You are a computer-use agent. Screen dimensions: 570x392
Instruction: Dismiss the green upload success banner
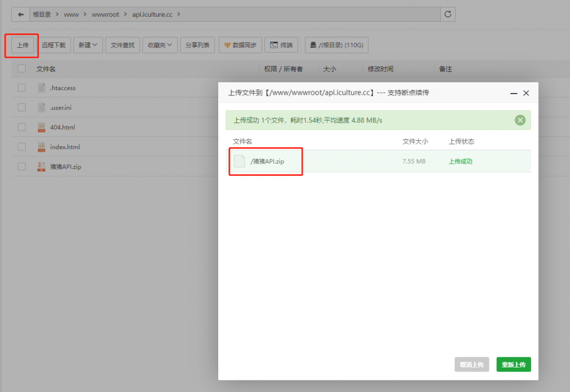click(x=520, y=120)
